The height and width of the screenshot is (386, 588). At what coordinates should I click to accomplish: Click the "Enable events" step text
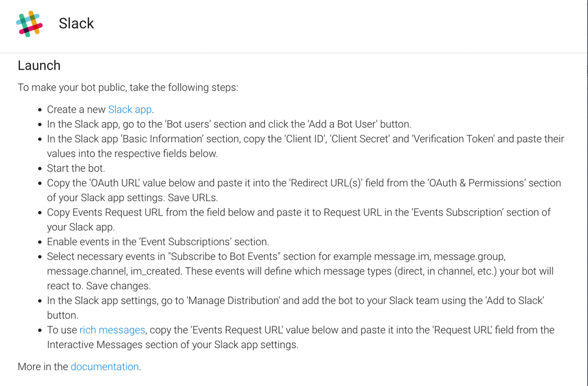pyautogui.click(x=158, y=242)
